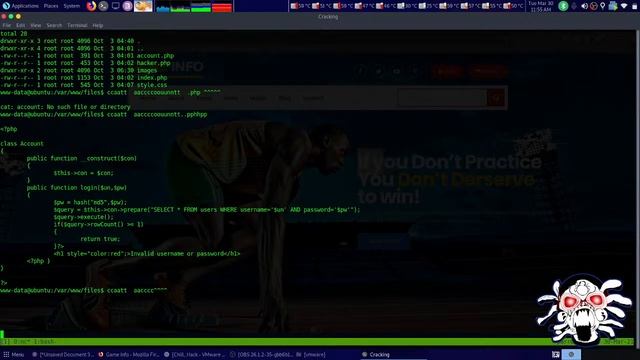The width and height of the screenshot is (640, 360).
Task: Click the green window button
Action: (x=11, y=17)
